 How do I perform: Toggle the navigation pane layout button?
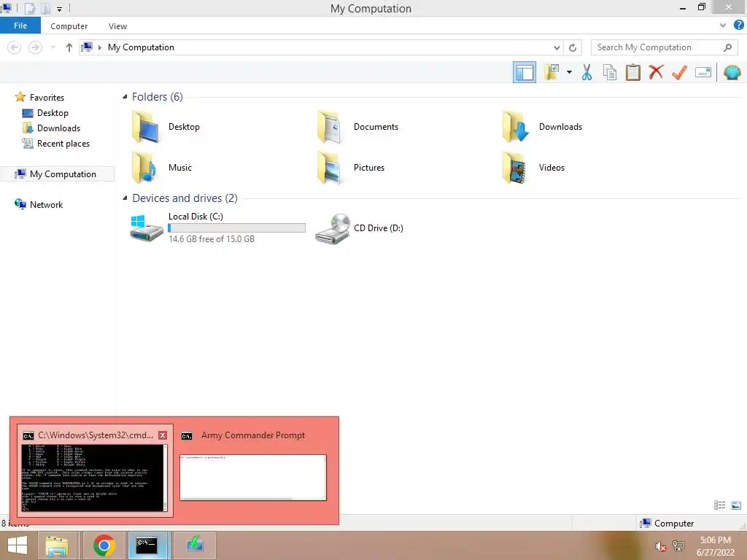click(x=524, y=72)
